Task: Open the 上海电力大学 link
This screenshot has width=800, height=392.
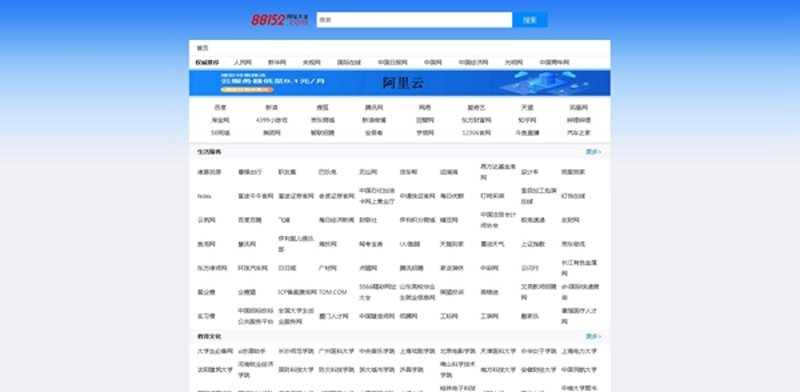Action: pos(579,351)
